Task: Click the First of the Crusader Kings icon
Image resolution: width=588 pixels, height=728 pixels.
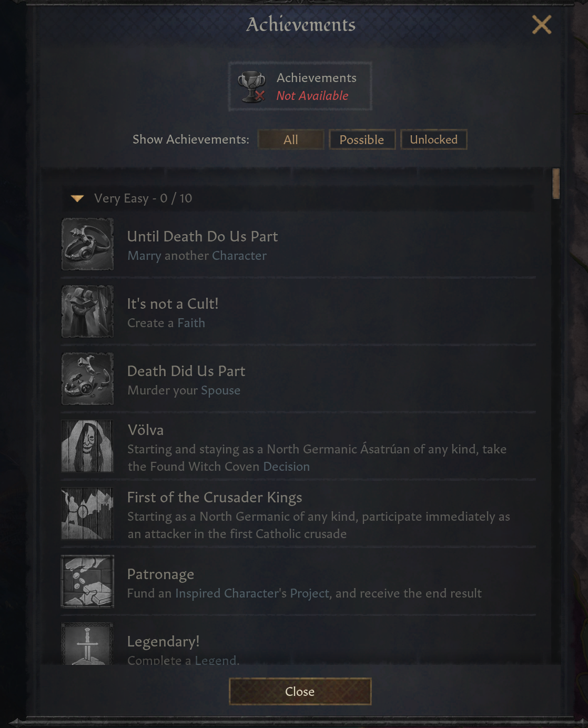Action: coord(87,513)
